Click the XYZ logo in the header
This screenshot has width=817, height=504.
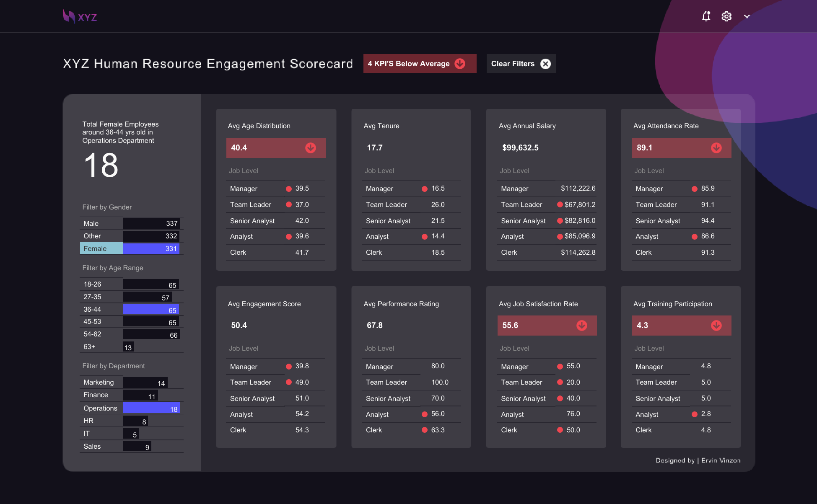tap(79, 16)
